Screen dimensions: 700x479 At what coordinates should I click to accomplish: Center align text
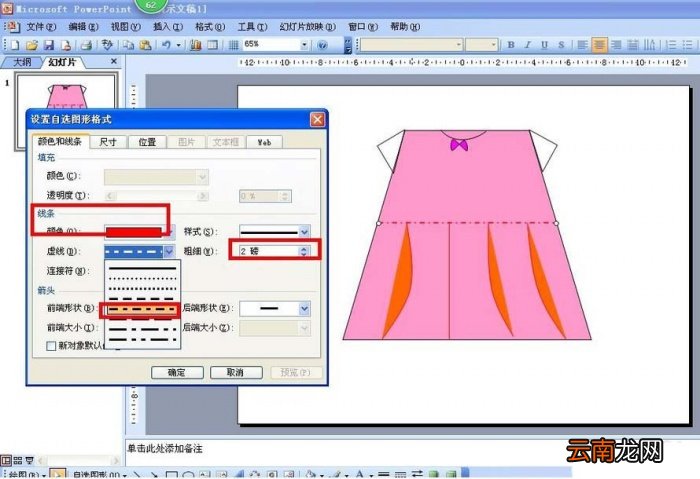[x=599, y=45]
